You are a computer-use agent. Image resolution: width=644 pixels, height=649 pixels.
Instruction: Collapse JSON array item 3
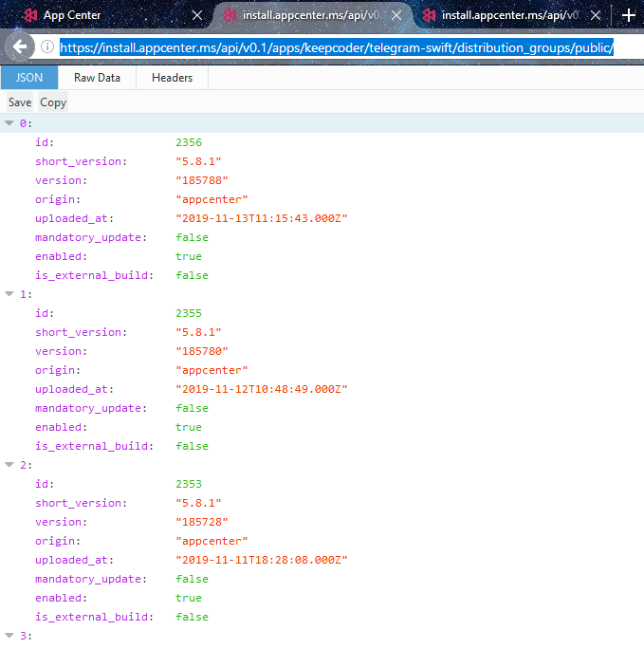click(9, 636)
